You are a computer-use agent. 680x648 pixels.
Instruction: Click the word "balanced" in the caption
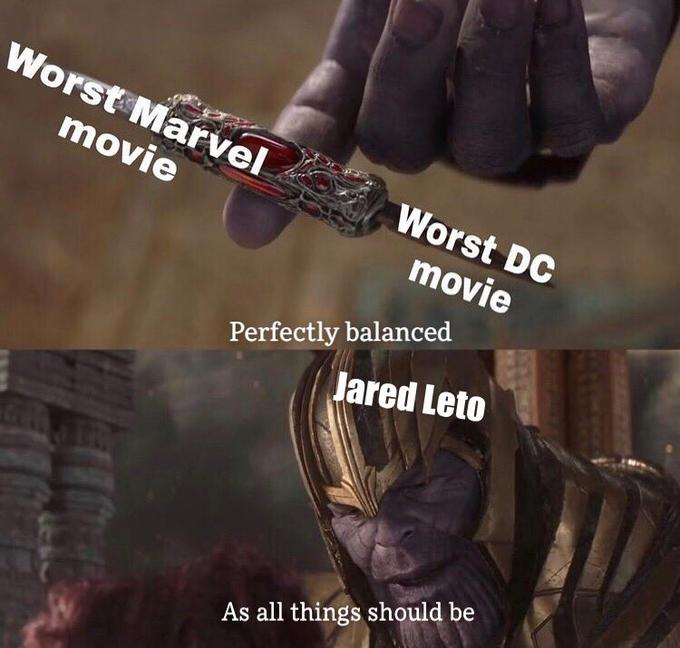pos(399,332)
